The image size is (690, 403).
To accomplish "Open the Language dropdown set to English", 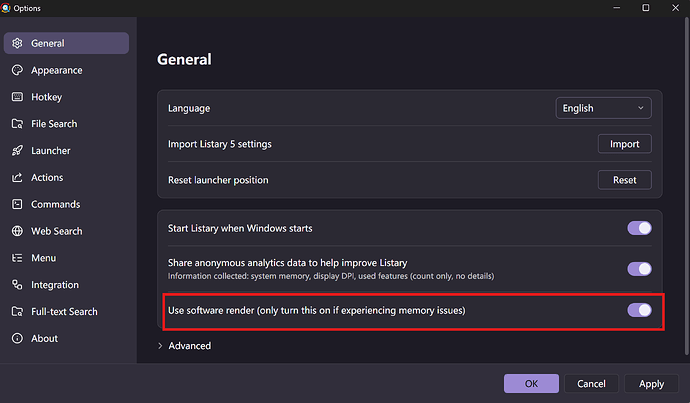I will 603,108.
